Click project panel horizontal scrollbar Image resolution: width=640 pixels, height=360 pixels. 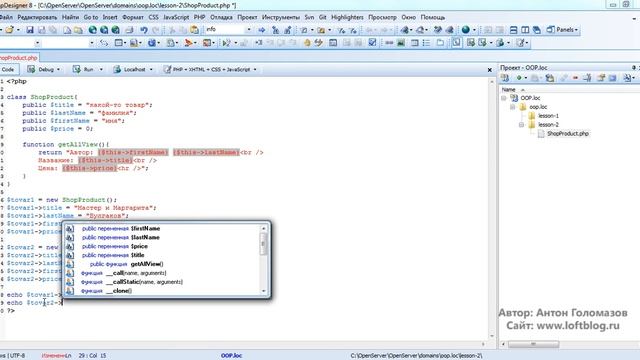coord(533,344)
